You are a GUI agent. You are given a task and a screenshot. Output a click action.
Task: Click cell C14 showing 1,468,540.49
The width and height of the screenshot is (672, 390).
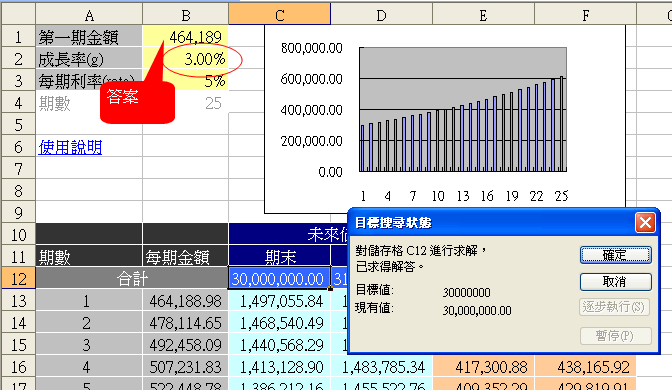pos(279,323)
